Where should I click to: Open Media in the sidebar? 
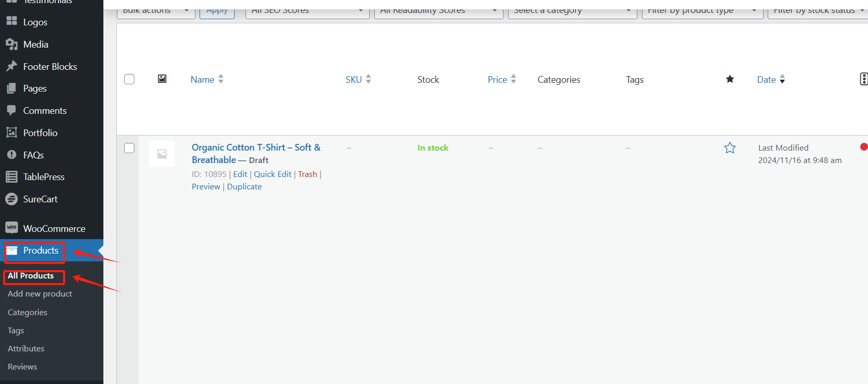coord(36,45)
